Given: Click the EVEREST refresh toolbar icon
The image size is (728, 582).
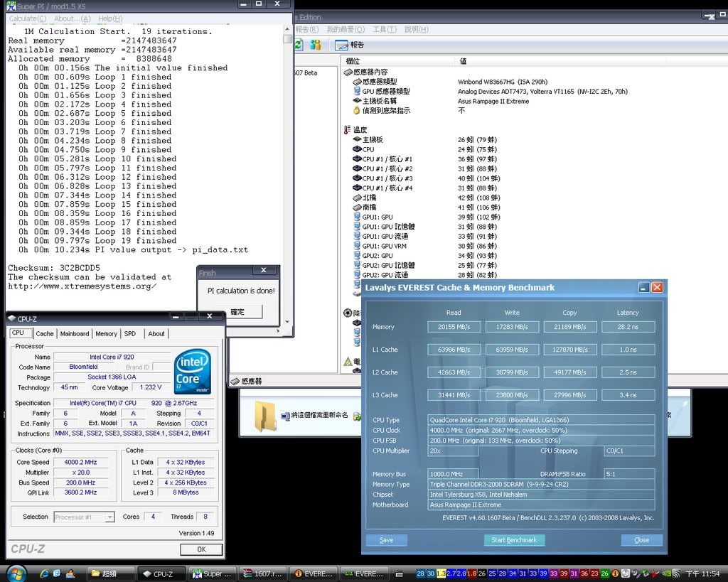Looking at the screenshot, I should click(x=299, y=45).
